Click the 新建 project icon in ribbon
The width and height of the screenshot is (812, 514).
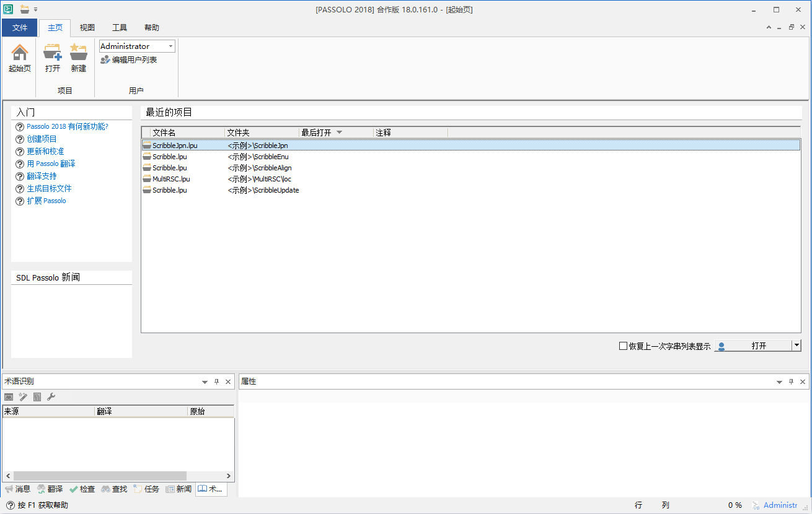(x=78, y=53)
